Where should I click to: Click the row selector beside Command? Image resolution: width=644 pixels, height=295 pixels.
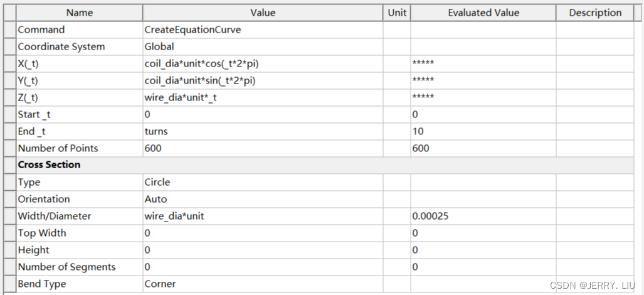pyautogui.click(x=10, y=30)
